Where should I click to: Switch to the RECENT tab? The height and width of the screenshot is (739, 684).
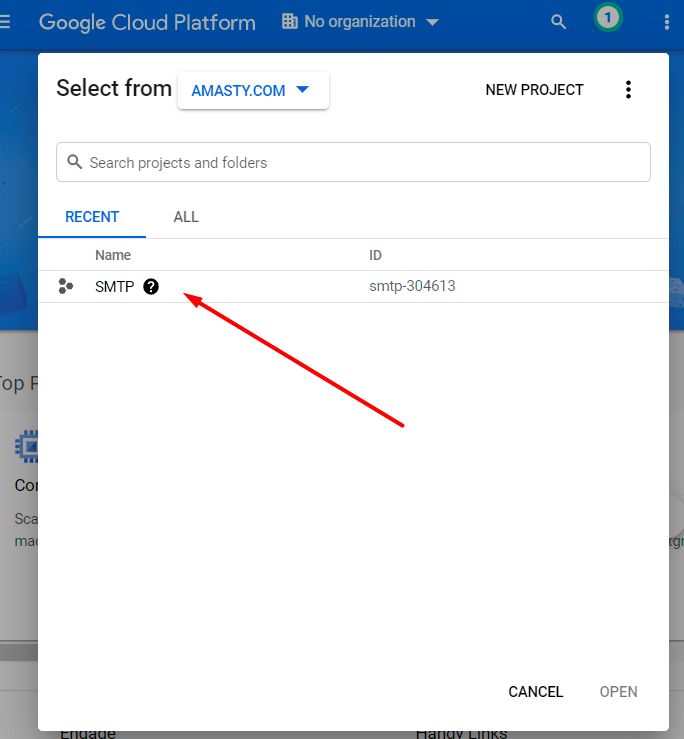click(x=92, y=217)
